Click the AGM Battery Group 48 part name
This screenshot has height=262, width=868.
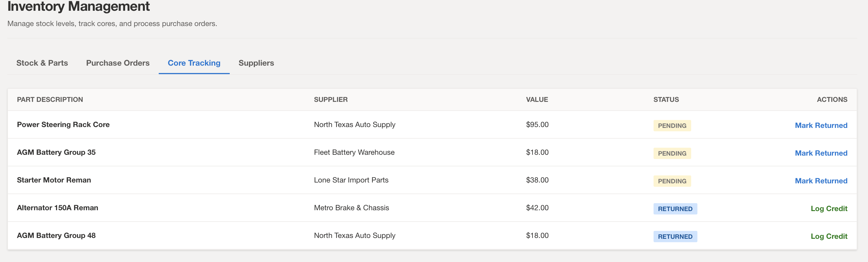click(56, 235)
